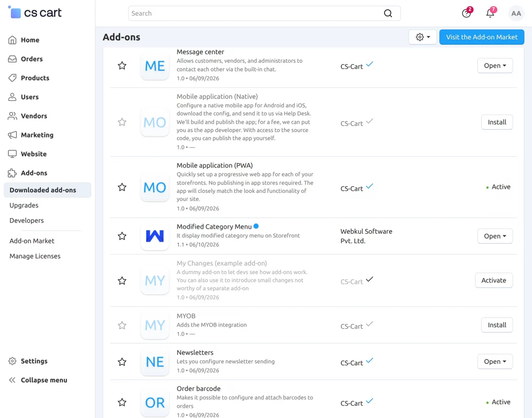Click the Message center ME icon

(x=155, y=66)
